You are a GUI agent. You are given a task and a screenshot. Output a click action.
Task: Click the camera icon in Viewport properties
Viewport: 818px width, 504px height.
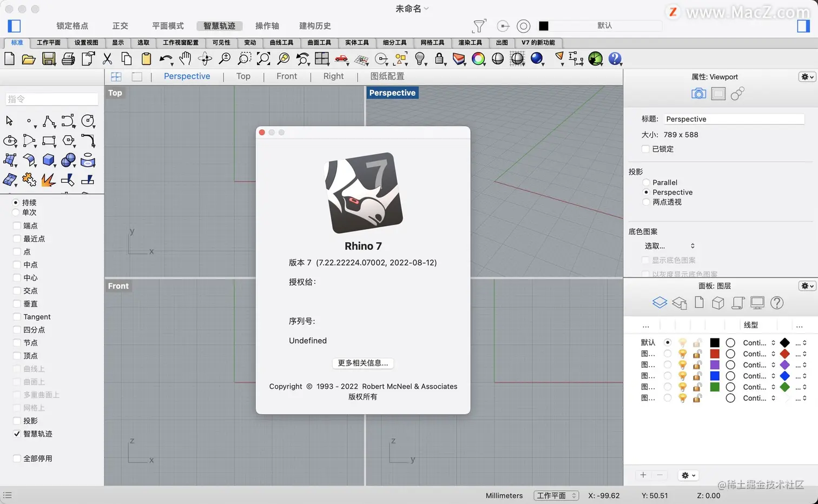click(x=698, y=94)
